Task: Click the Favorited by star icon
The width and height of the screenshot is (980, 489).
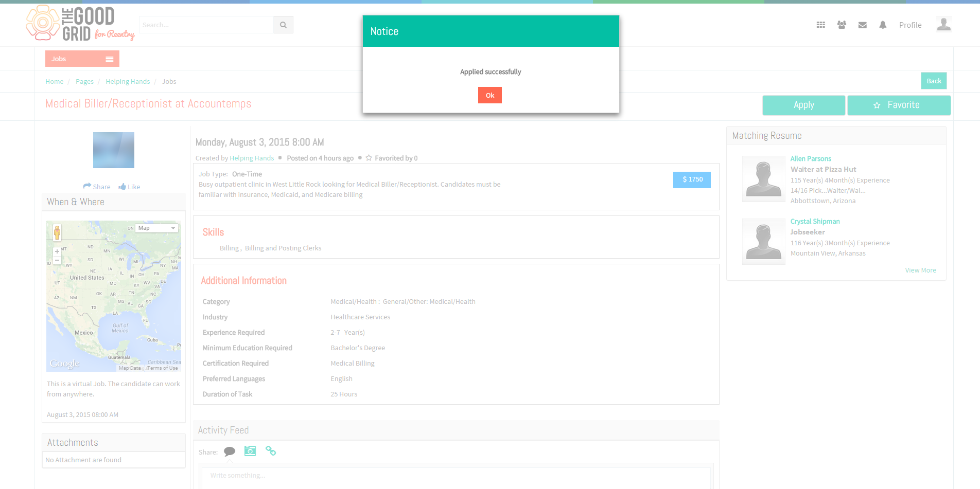Action: tap(369, 158)
